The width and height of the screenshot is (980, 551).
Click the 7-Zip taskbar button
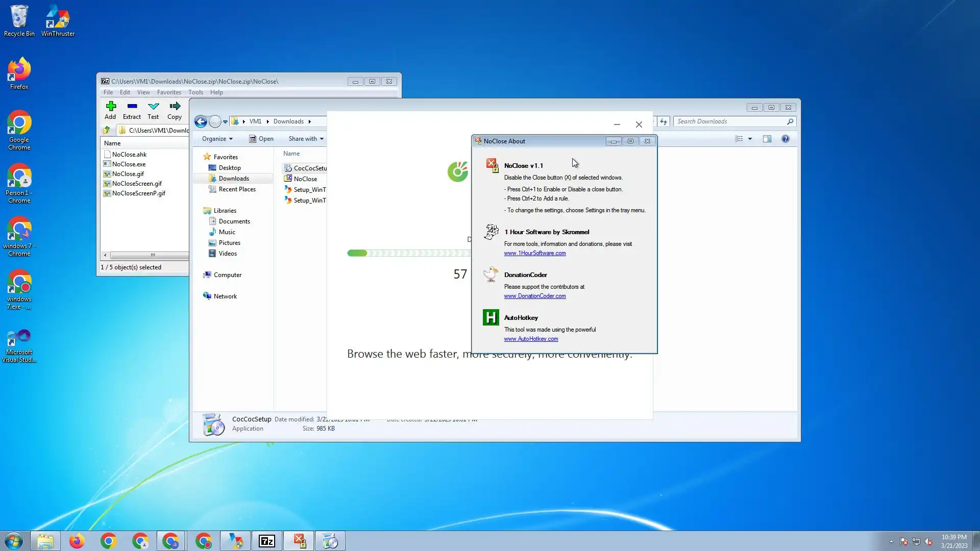coord(267,541)
